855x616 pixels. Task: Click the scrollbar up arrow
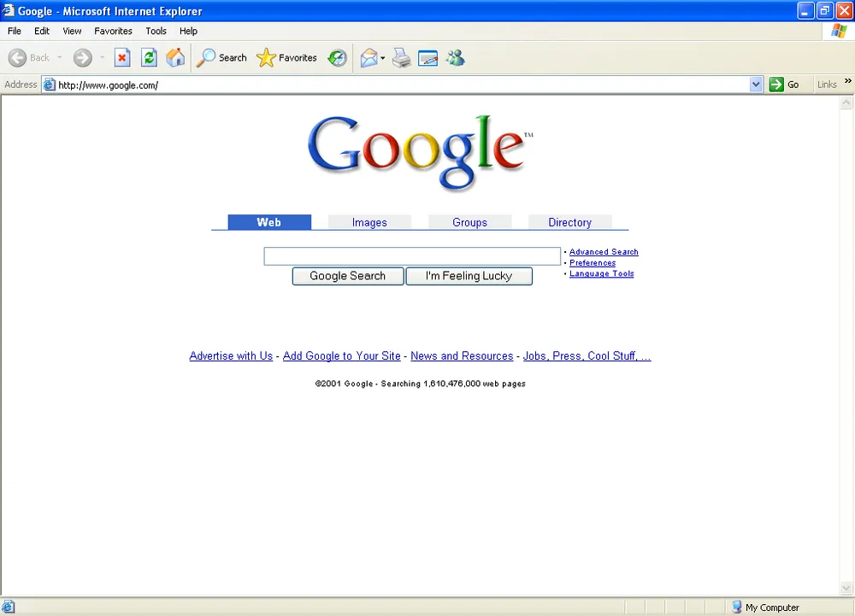[x=846, y=103]
